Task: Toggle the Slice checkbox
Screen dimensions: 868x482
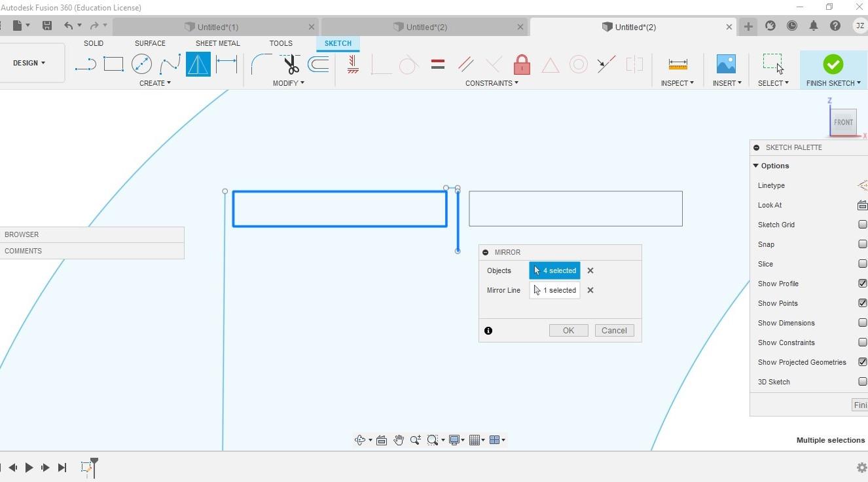Action: click(863, 264)
